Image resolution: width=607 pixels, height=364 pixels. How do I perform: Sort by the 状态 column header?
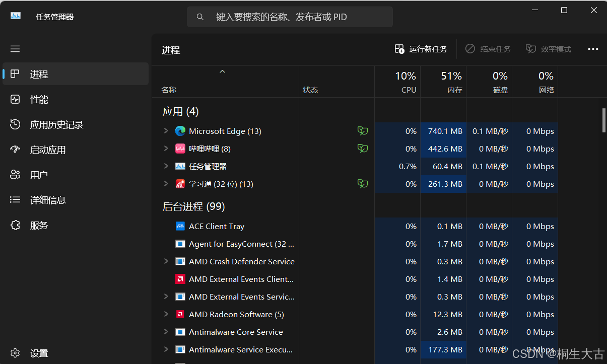(x=336, y=82)
